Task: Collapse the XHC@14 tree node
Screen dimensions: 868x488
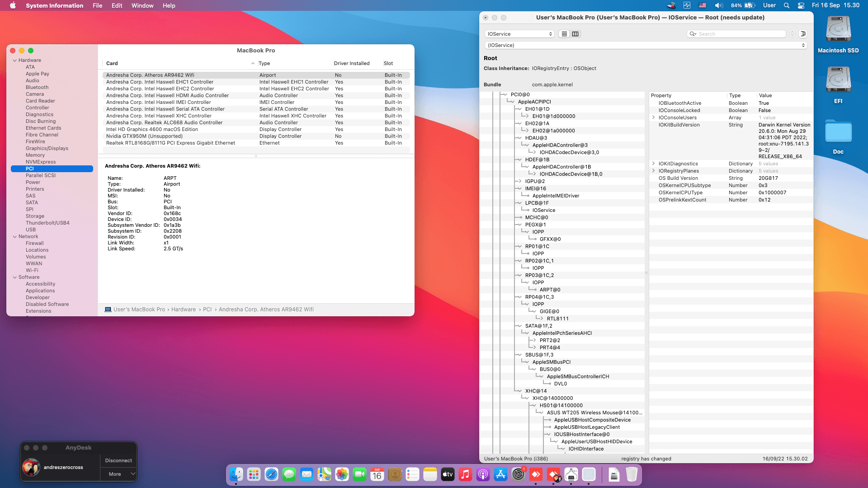Action: pyautogui.click(x=520, y=391)
